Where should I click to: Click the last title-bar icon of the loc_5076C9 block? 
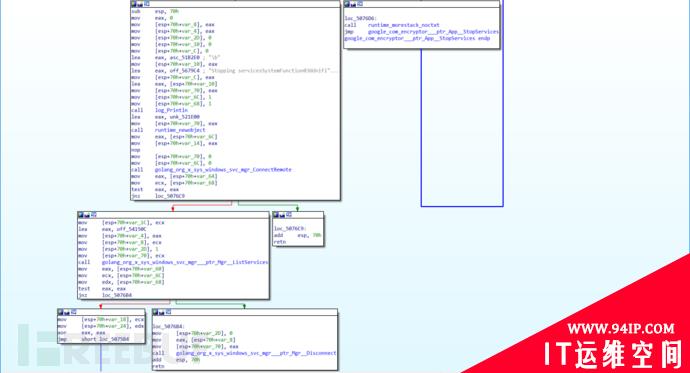coord(289,215)
